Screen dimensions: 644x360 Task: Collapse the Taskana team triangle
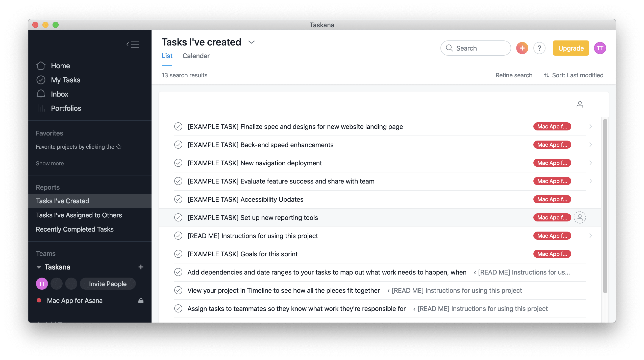point(39,267)
